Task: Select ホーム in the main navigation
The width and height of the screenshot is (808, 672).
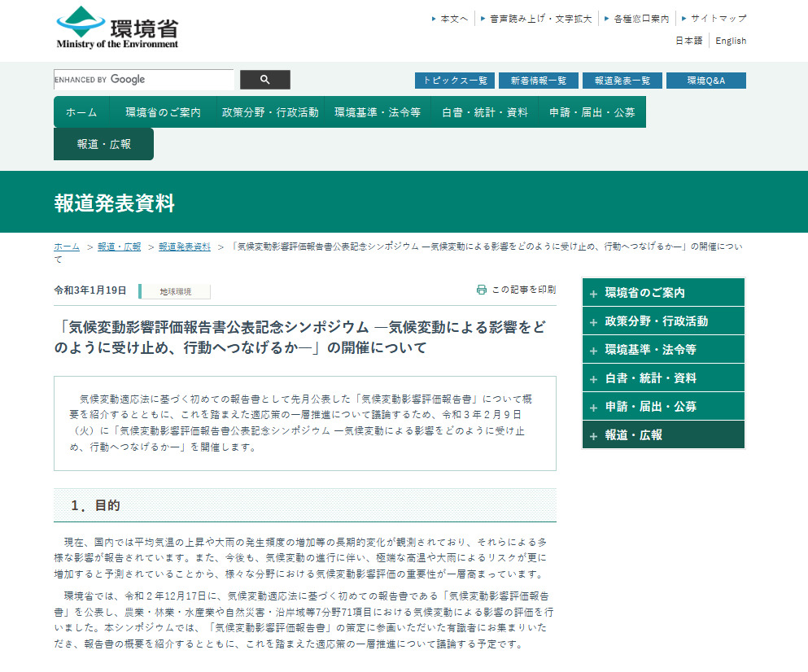Action: click(81, 111)
